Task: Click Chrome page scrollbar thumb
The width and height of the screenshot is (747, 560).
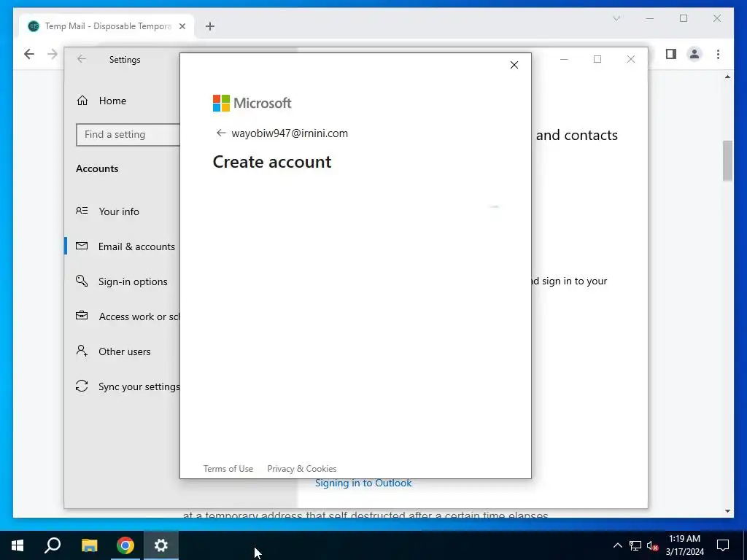Action: 727,161
